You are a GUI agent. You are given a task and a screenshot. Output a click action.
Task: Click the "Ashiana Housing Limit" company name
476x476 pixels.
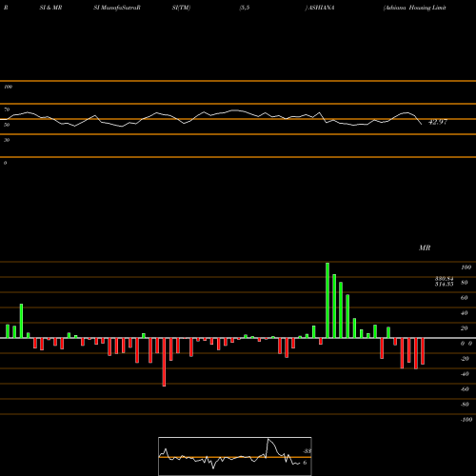[x=415, y=8]
